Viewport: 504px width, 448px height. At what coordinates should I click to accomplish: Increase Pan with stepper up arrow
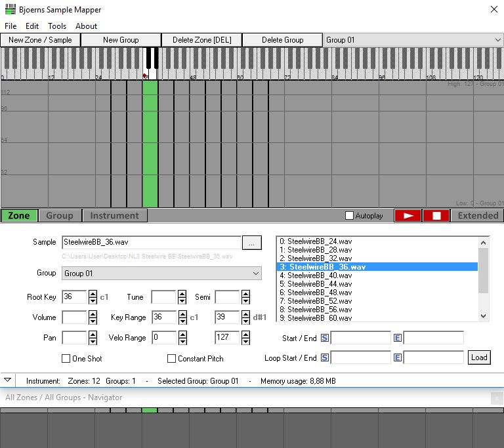click(x=93, y=335)
